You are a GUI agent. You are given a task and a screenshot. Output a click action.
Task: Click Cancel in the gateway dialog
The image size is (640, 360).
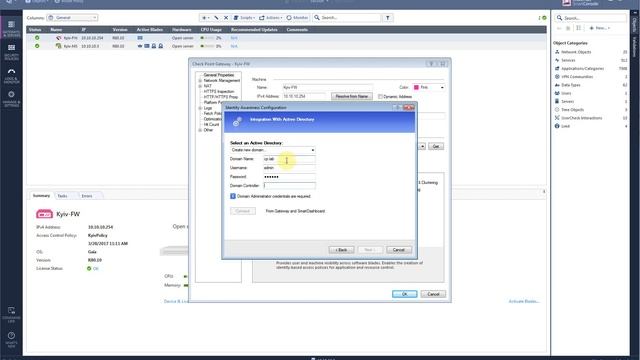click(x=433, y=294)
